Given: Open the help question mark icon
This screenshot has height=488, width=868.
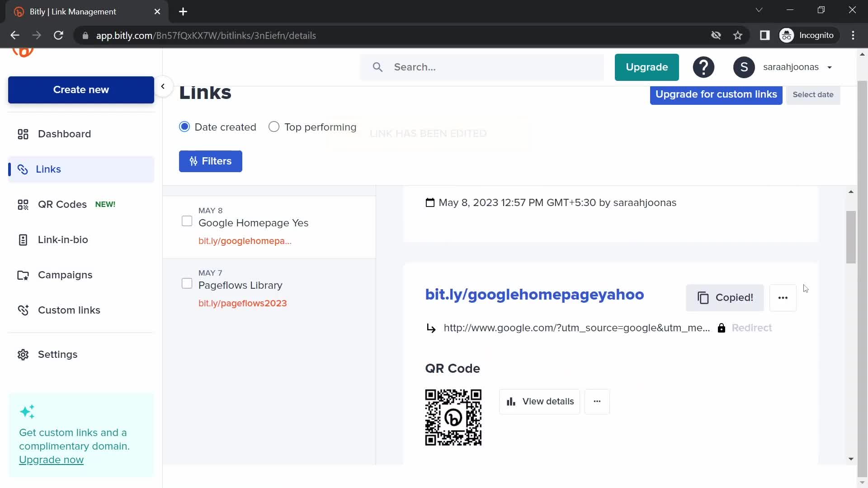Looking at the screenshot, I should tap(703, 67).
